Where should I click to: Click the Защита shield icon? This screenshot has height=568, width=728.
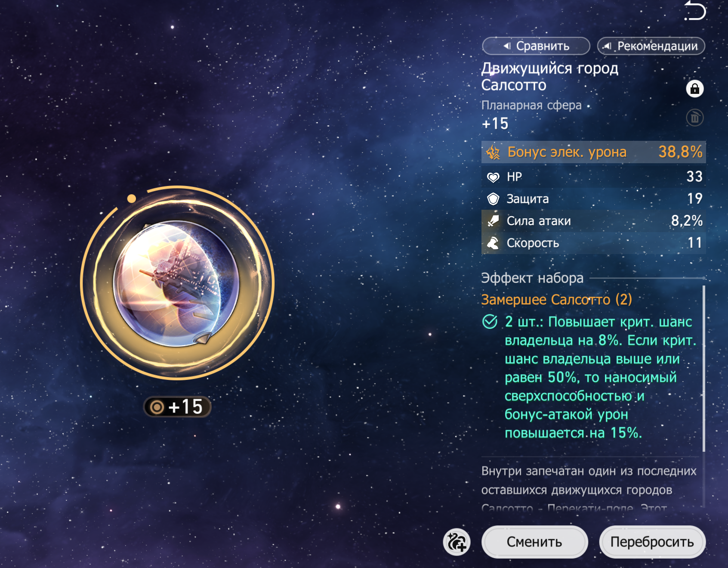(x=493, y=199)
